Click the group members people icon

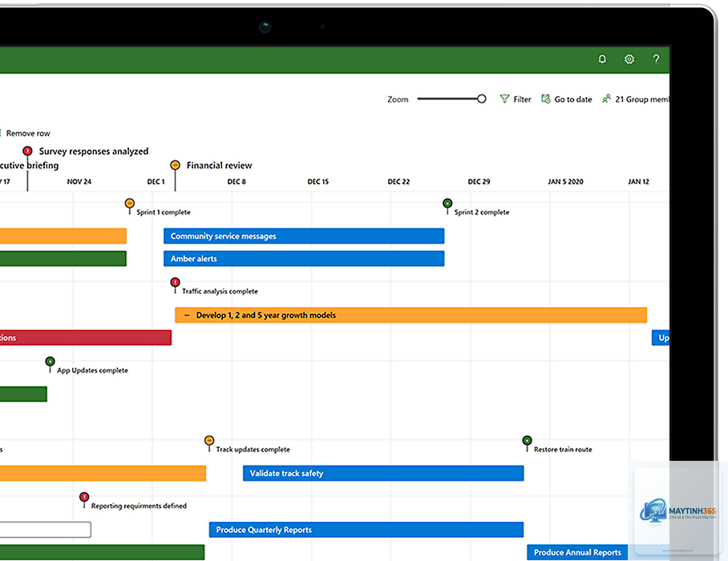click(x=606, y=99)
